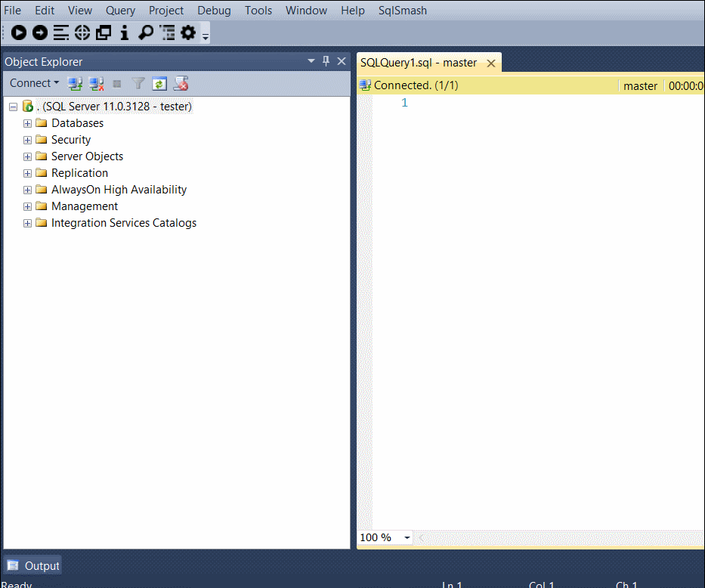Screen dimensions: 705x588
Task: Open the Project menu
Action: [x=166, y=11]
